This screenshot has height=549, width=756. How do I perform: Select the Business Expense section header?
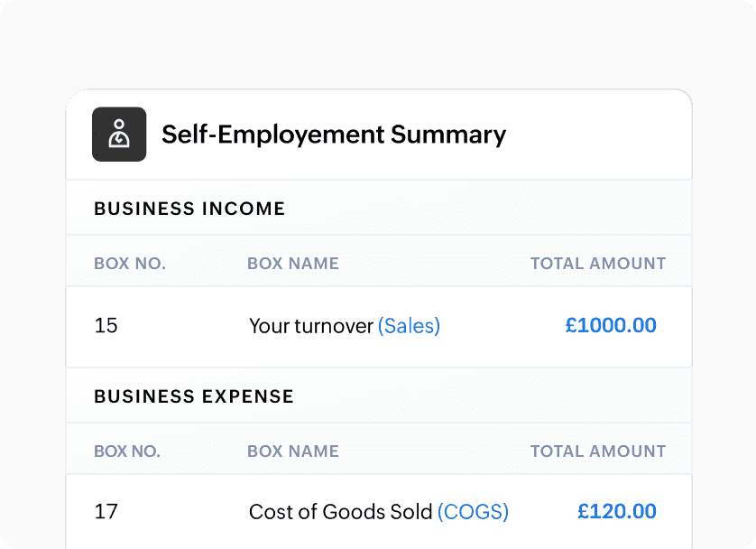[194, 396]
